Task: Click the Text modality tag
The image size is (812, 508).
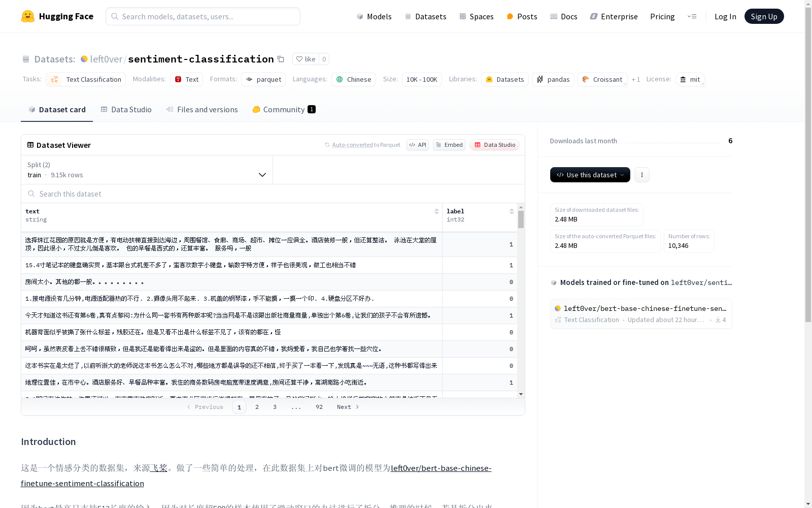Action: pos(187,79)
